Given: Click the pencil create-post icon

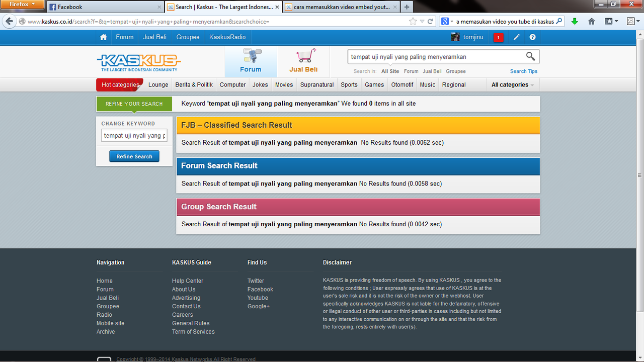Looking at the screenshot, I should point(517,37).
